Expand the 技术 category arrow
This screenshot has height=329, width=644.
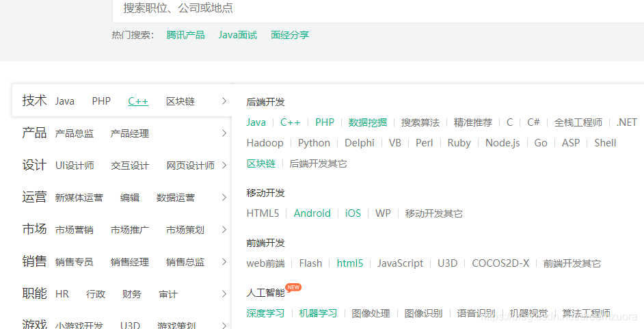click(x=224, y=101)
